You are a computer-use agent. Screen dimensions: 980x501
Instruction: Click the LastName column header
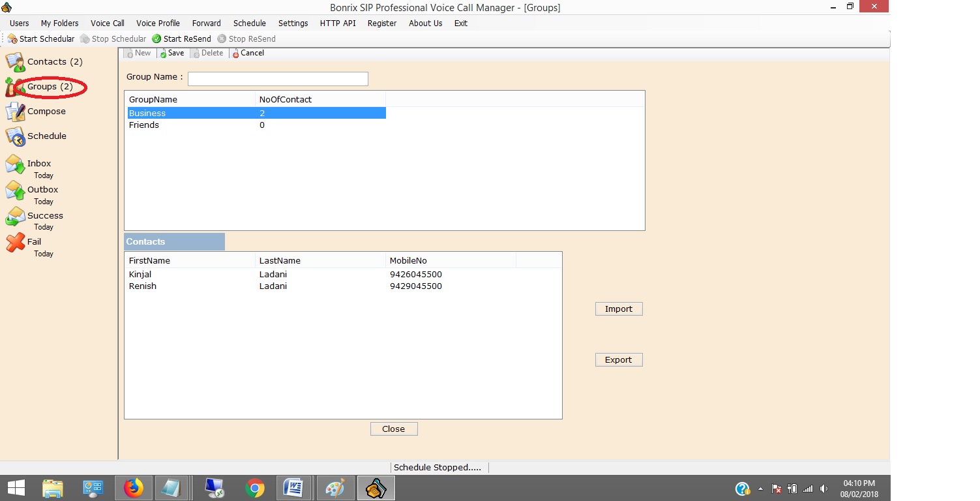coord(320,261)
